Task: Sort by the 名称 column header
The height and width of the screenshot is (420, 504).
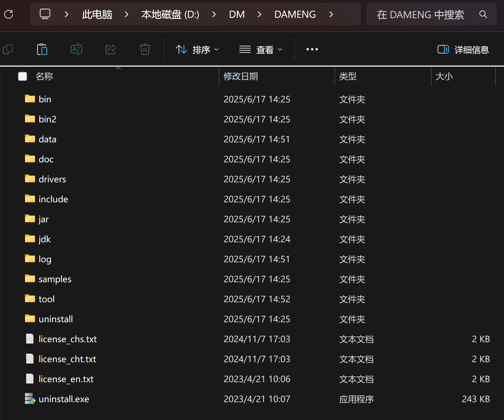Action: tap(44, 76)
